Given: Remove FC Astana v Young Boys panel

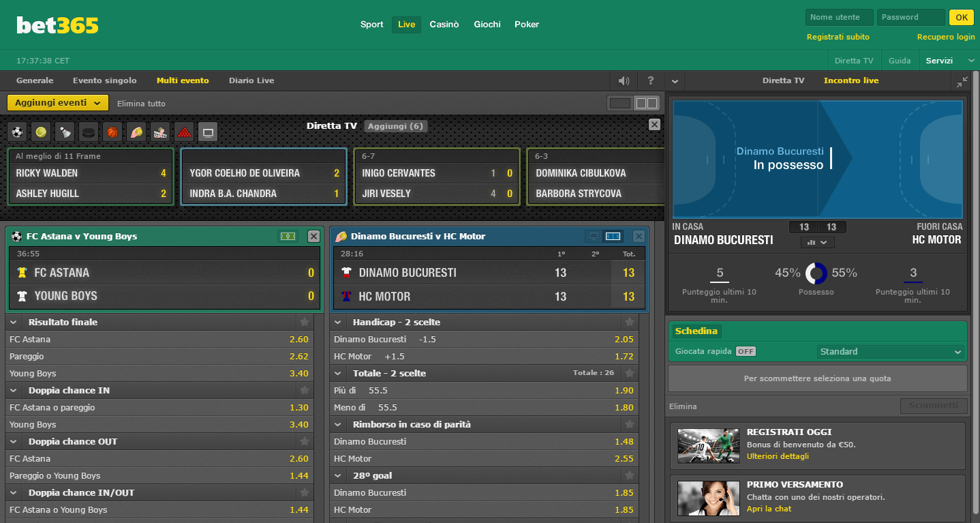Looking at the screenshot, I should (x=313, y=236).
